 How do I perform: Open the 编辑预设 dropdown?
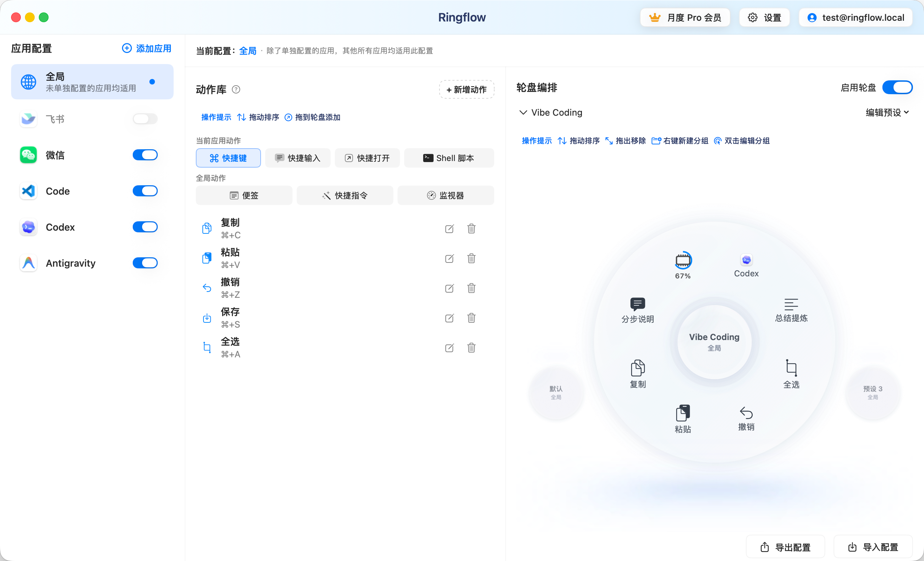click(887, 113)
